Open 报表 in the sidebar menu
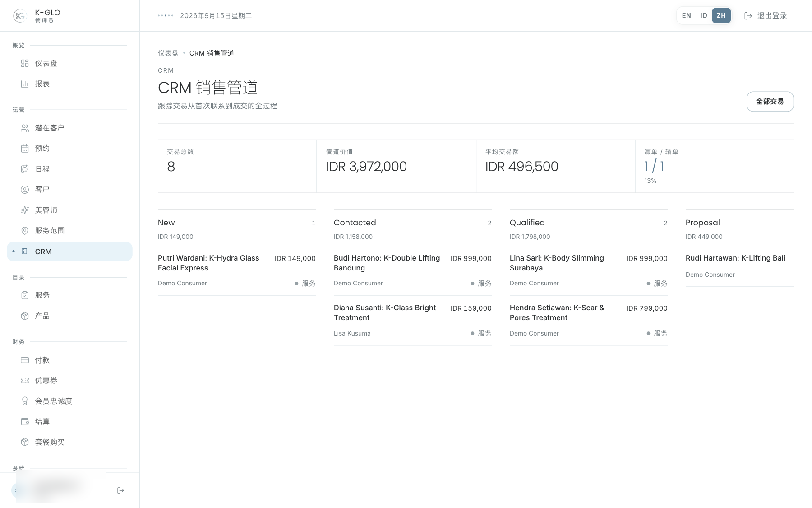This screenshot has width=812, height=508. tap(69, 84)
